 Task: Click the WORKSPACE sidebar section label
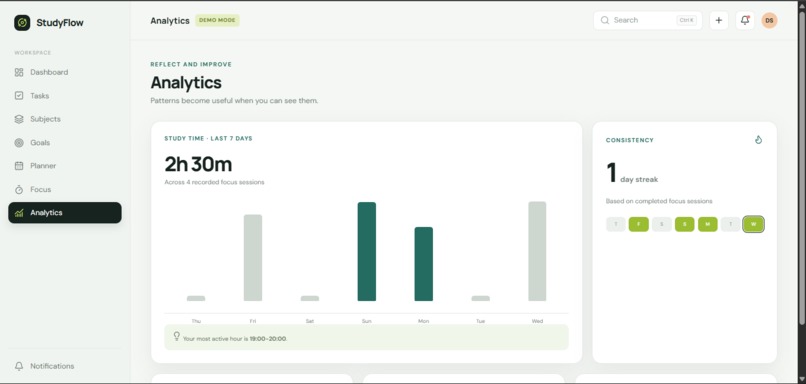(32, 53)
